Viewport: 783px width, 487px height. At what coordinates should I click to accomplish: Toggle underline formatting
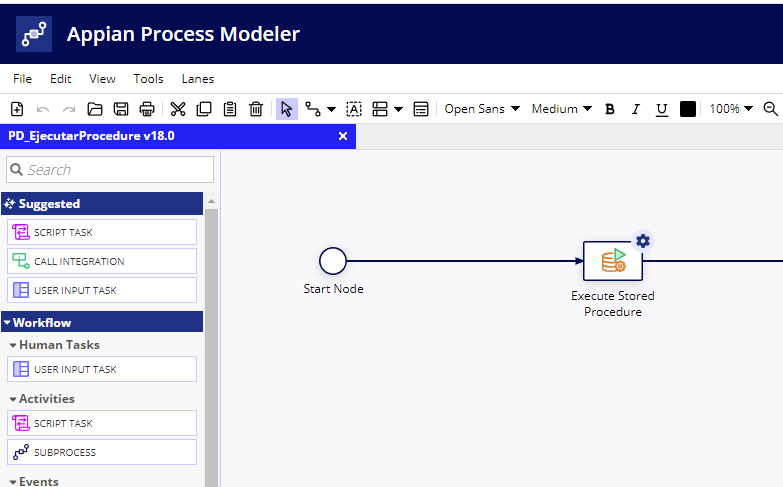coord(662,109)
